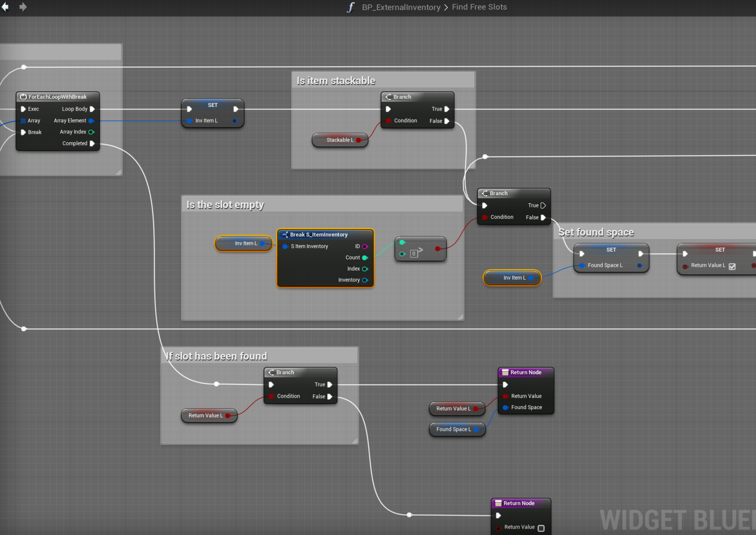Click the Loop Body exec output pin
Viewport: 756px width, 535px height.
(92, 109)
